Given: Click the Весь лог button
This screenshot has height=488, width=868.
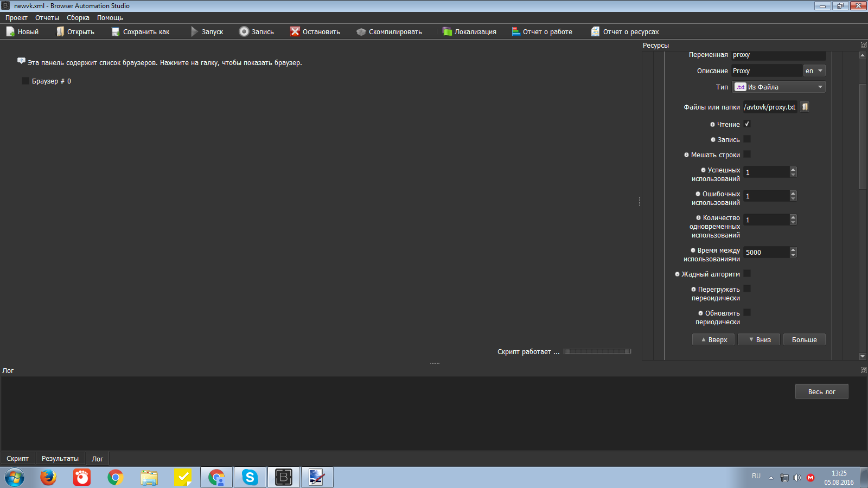Looking at the screenshot, I should [x=821, y=391].
